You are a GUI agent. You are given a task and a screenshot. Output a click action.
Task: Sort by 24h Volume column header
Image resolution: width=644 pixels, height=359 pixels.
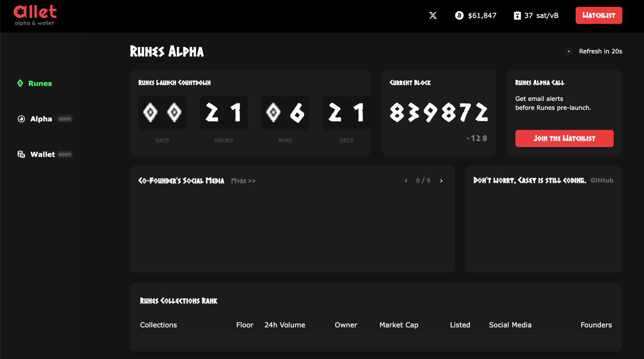point(284,325)
